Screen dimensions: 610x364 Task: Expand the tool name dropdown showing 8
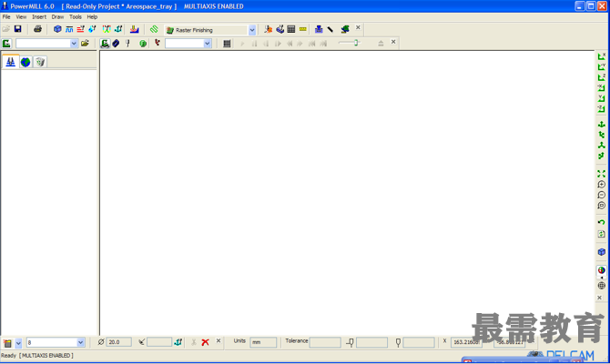click(x=80, y=342)
